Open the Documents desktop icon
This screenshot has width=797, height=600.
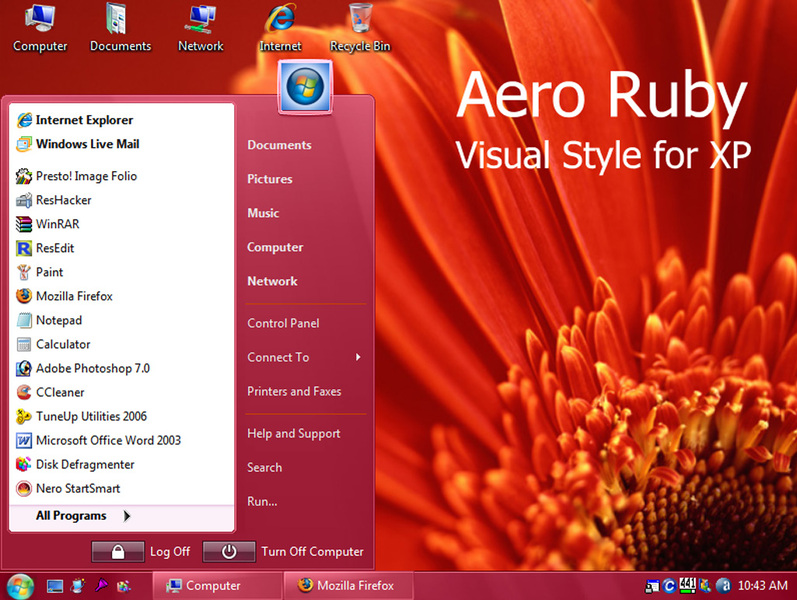click(x=120, y=27)
